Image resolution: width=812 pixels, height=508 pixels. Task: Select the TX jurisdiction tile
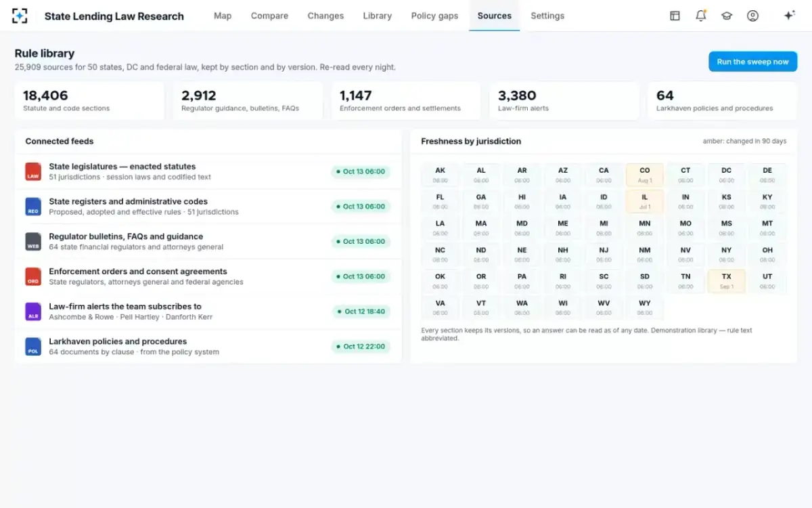point(726,281)
